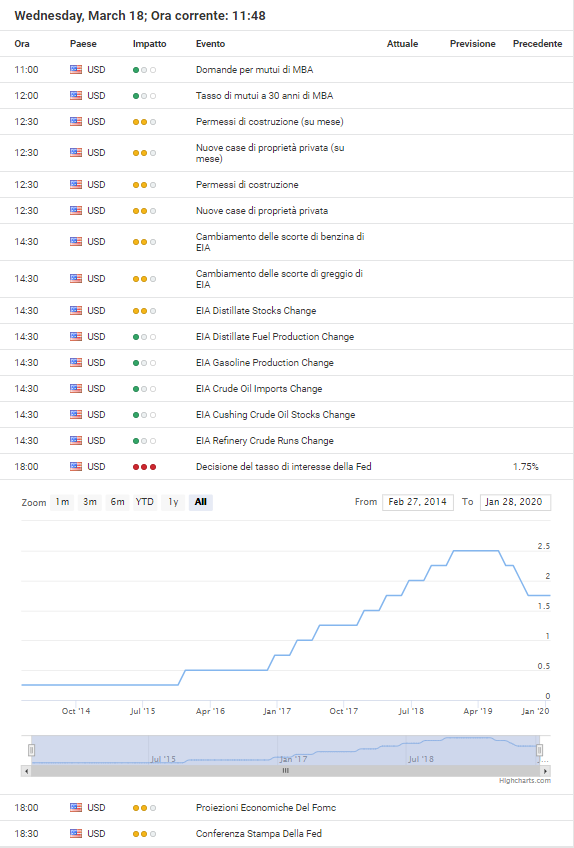
Task: Set chart zoom to 6m
Action: point(117,502)
